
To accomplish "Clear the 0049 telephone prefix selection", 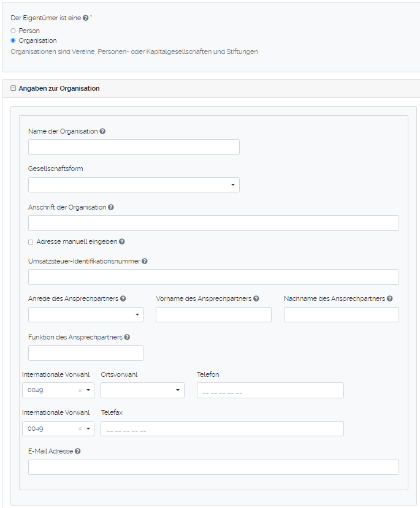I will click(x=80, y=390).
